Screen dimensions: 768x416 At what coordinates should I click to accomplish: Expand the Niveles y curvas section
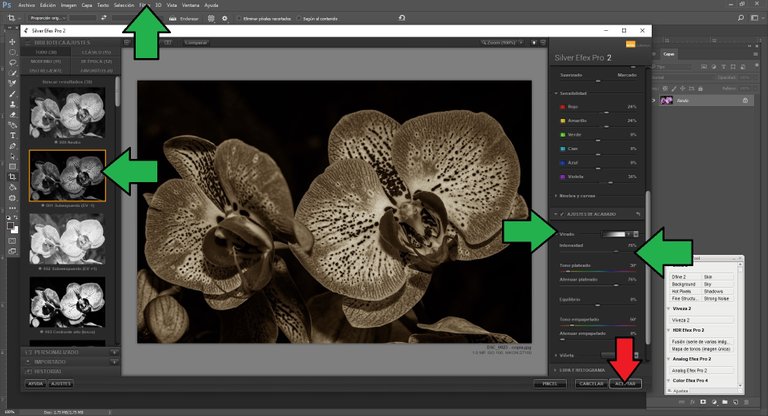(556, 196)
